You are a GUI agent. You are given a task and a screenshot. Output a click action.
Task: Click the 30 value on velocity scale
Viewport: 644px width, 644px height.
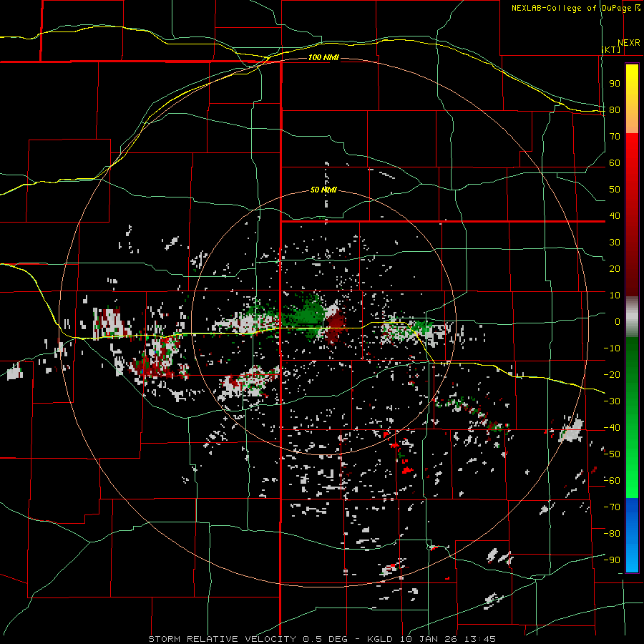point(615,243)
